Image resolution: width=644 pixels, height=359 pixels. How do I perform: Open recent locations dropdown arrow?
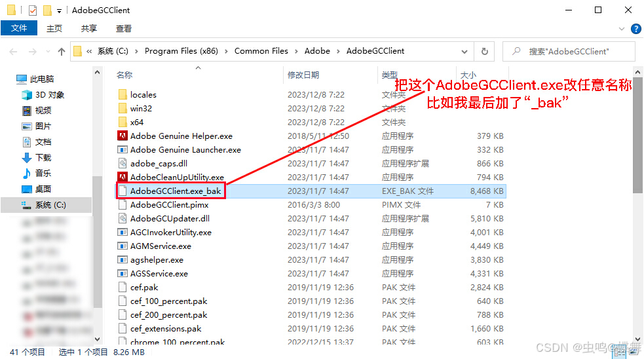pos(48,52)
